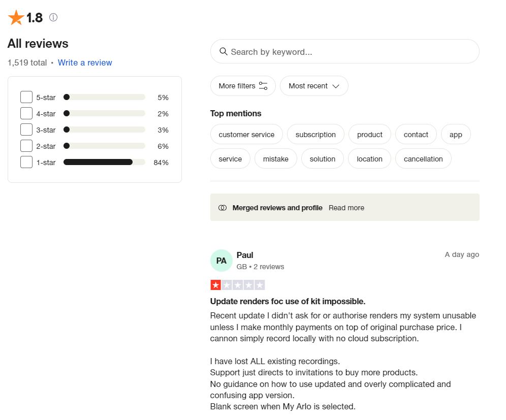This screenshot has height=420, width=506.
Task: Click the one-star rating on Paul's review
Action: [238, 285]
